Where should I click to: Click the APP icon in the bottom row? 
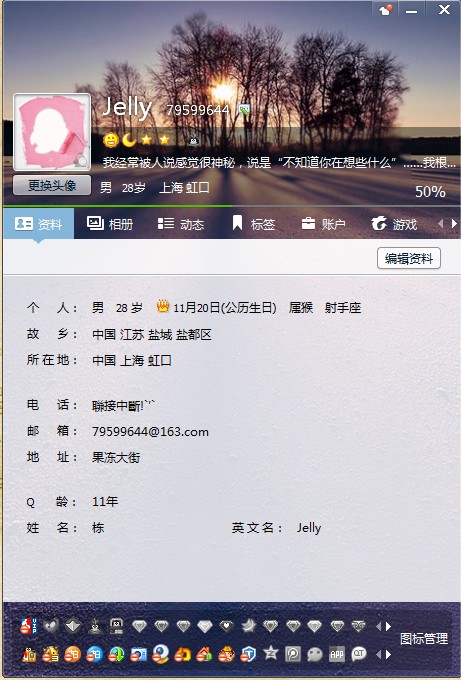coord(337,654)
